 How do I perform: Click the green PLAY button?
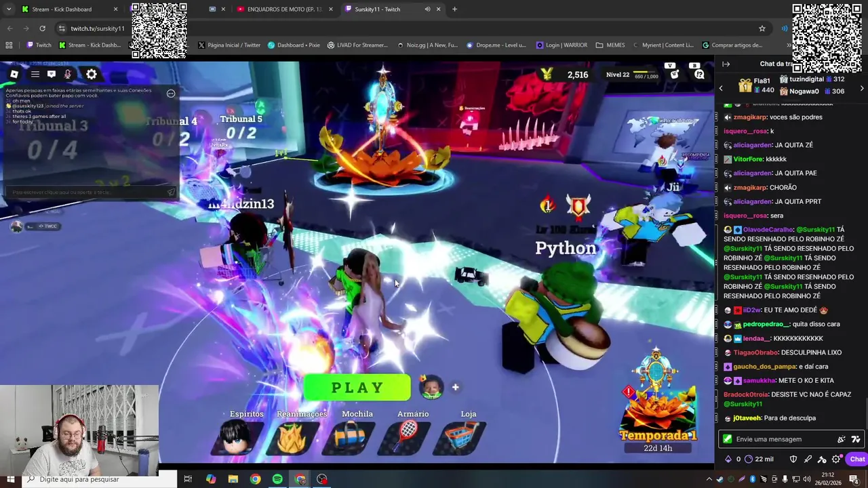[357, 388]
